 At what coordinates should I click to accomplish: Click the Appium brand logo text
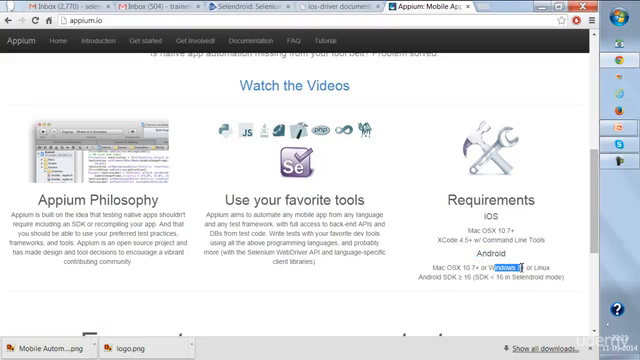point(21,41)
